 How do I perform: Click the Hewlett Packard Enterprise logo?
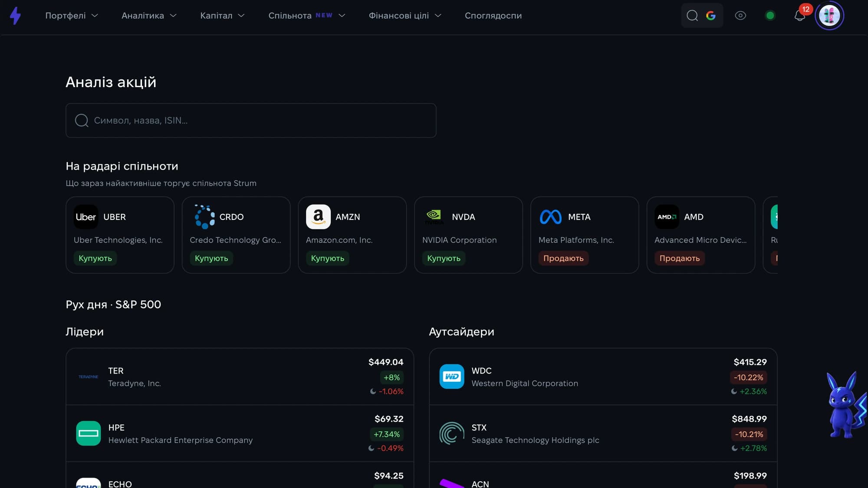[x=89, y=433]
